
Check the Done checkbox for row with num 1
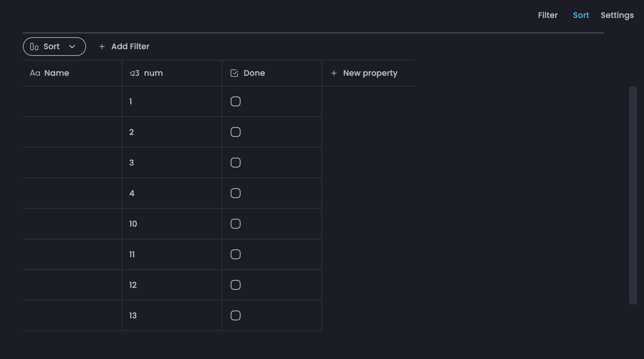235,101
